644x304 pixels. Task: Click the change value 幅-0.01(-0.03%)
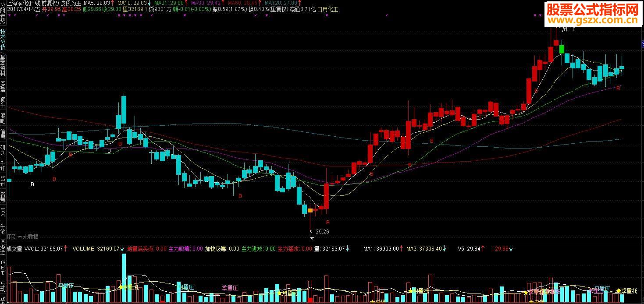point(192,9)
